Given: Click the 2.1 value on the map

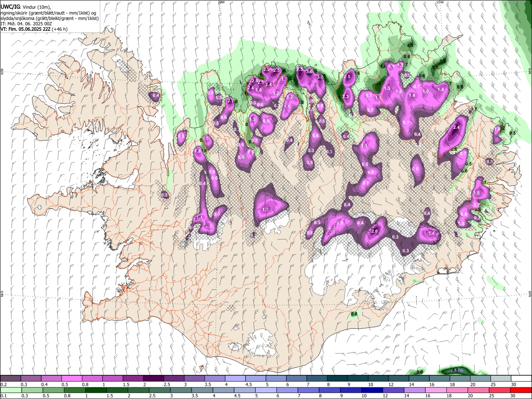Looking at the screenshot, I should (231, 101).
